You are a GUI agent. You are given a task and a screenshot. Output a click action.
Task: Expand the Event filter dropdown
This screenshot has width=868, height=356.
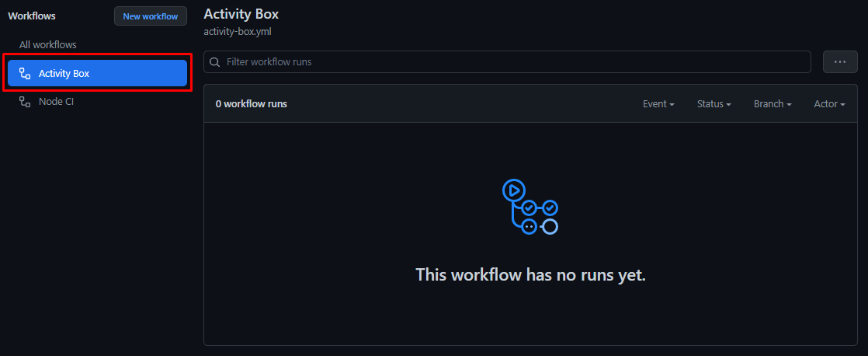tap(658, 103)
